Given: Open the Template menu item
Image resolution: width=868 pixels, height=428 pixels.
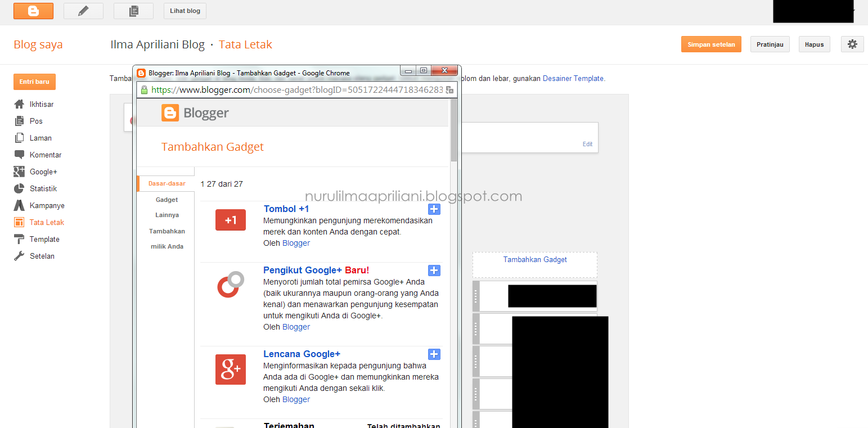Looking at the screenshot, I should [44, 239].
